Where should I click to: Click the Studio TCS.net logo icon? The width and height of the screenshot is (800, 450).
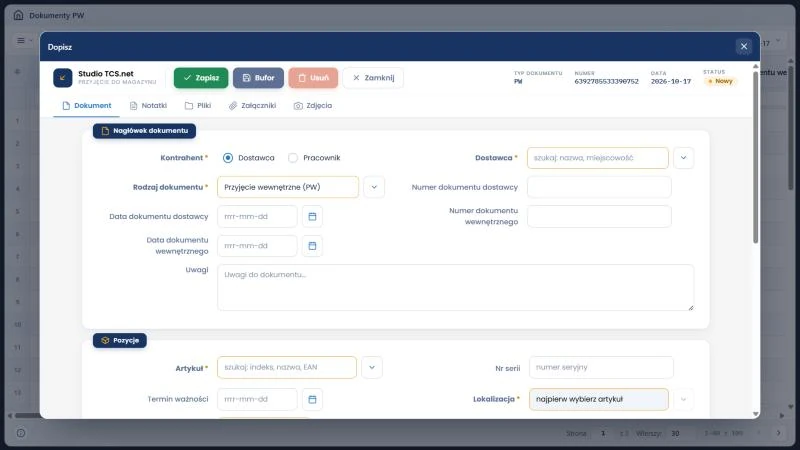pos(63,78)
